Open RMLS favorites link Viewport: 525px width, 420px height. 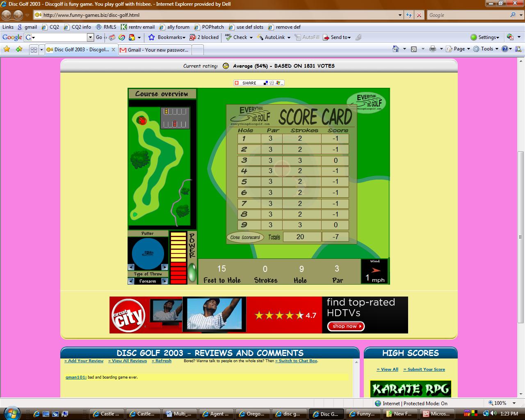(x=106, y=27)
